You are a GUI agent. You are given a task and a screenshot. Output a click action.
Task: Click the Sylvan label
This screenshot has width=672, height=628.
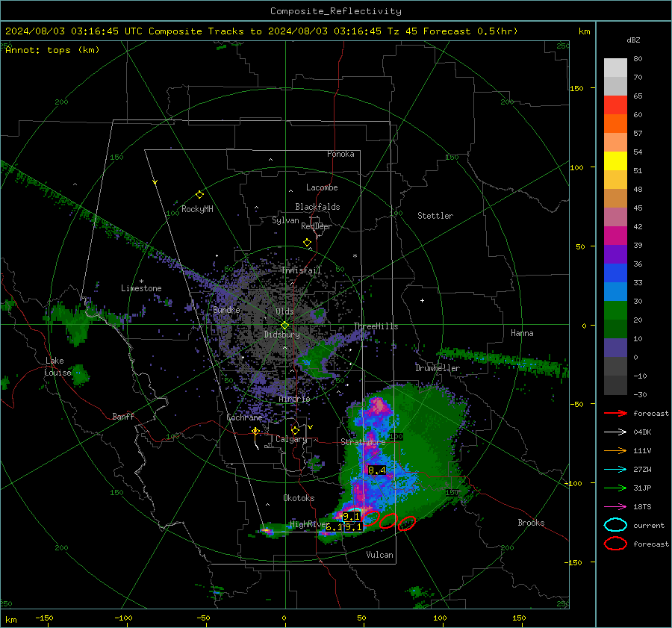[x=285, y=220]
